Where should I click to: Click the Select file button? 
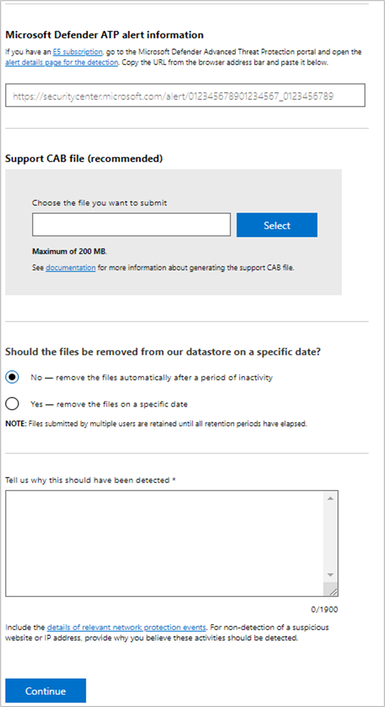pos(277,225)
